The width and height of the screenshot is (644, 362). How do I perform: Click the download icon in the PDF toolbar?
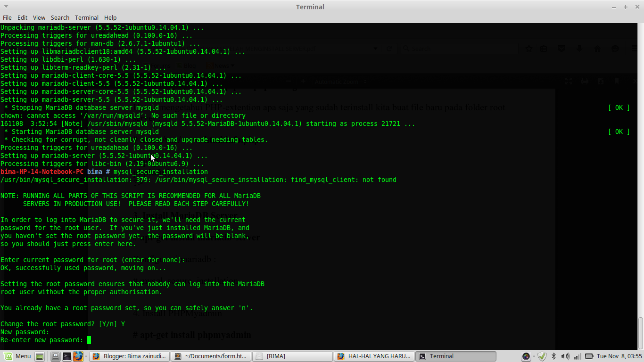[600, 81]
